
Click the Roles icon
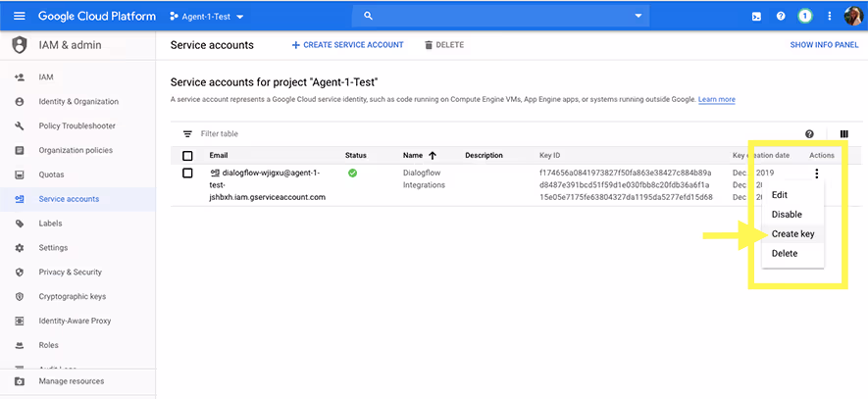[20, 345]
